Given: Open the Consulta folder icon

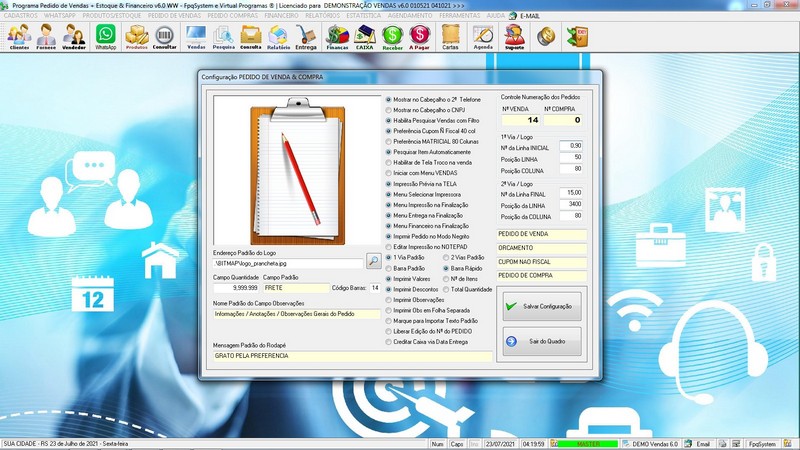Looking at the screenshot, I should pyautogui.click(x=251, y=37).
